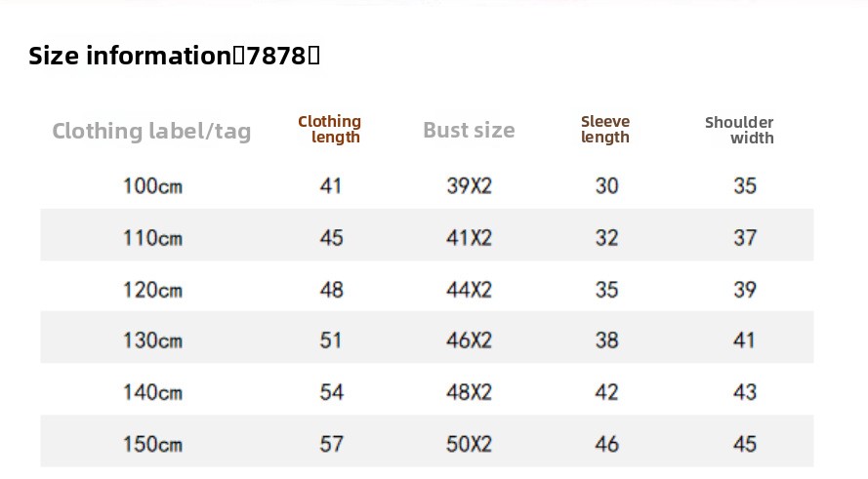Select the "Bust size" column header

[469, 131]
